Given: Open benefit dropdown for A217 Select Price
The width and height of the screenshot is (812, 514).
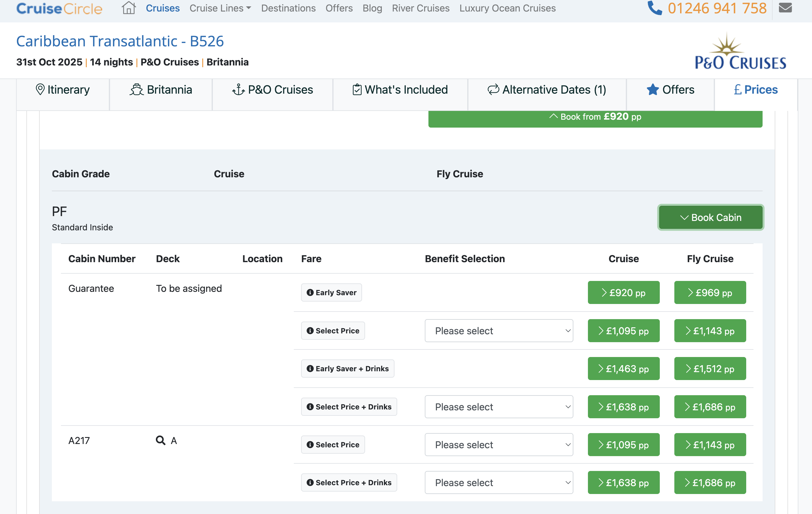Looking at the screenshot, I should pyautogui.click(x=499, y=444).
